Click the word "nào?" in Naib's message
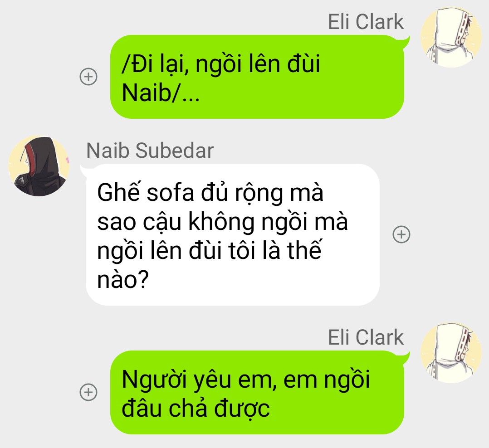Image resolution: width=489 pixels, height=448 pixels. click(x=123, y=280)
